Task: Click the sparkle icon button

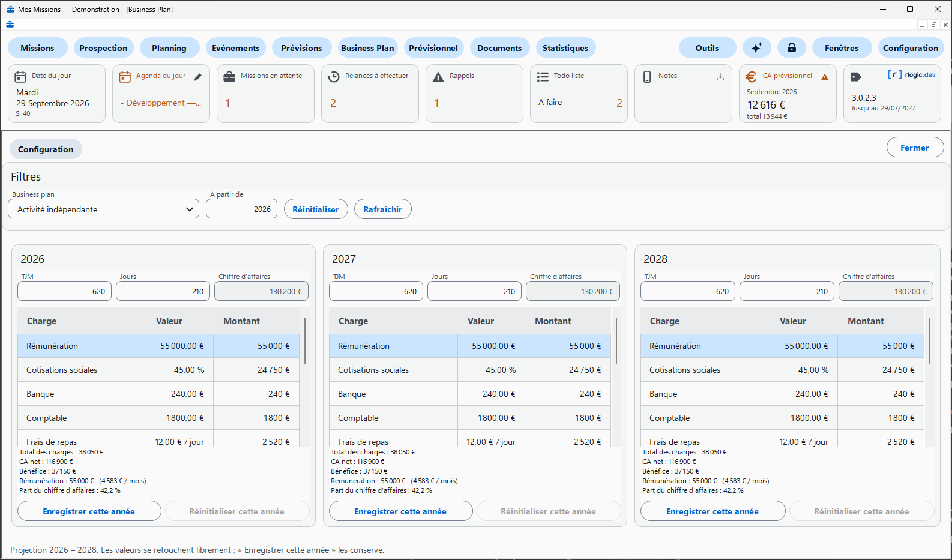Action: 756,48
